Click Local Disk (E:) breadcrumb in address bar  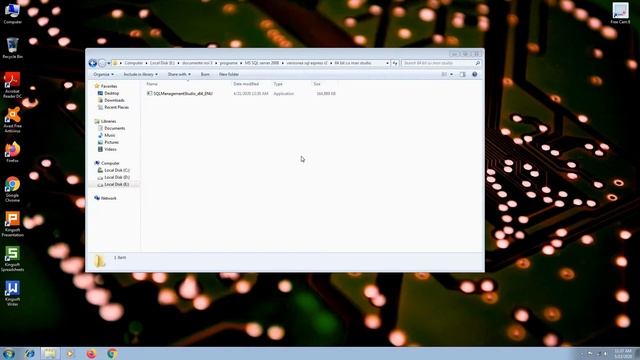pyautogui.click(x=162, y=63)
